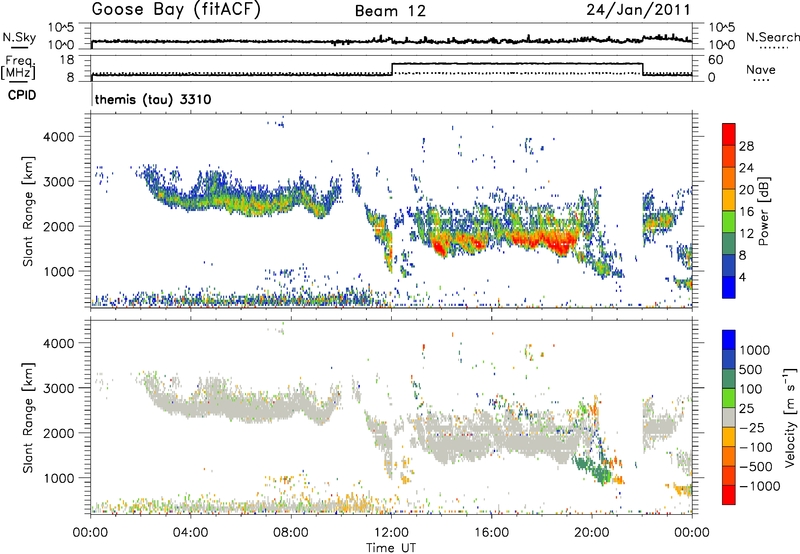The width and height of the screenshot is (800, 554).
Task: Select the "themis (tau) 3310" CPID text
Action: 153,99
